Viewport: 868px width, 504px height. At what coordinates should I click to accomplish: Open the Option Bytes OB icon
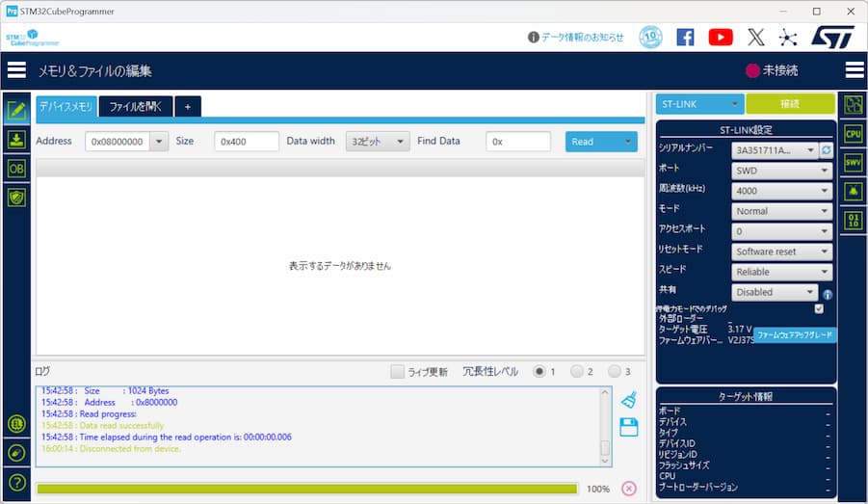click(16, 169)
